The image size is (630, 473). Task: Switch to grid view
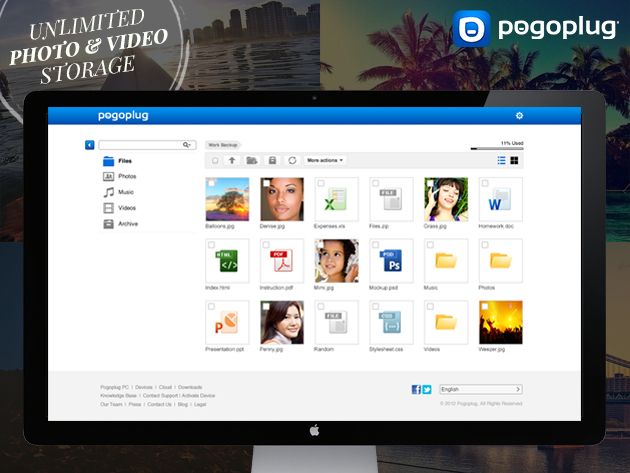[x=515, y=160]
